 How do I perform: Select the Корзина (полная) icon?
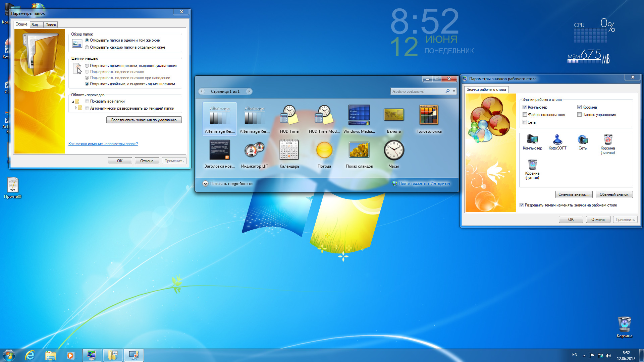[608, 144]
